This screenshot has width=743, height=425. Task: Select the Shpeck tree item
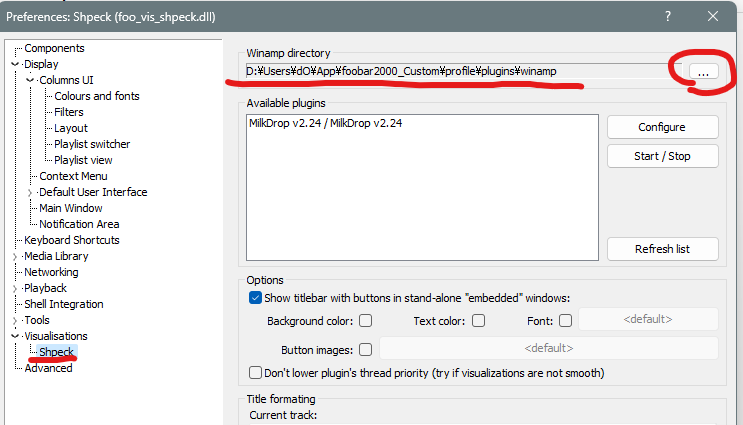[x=57, y=352]
